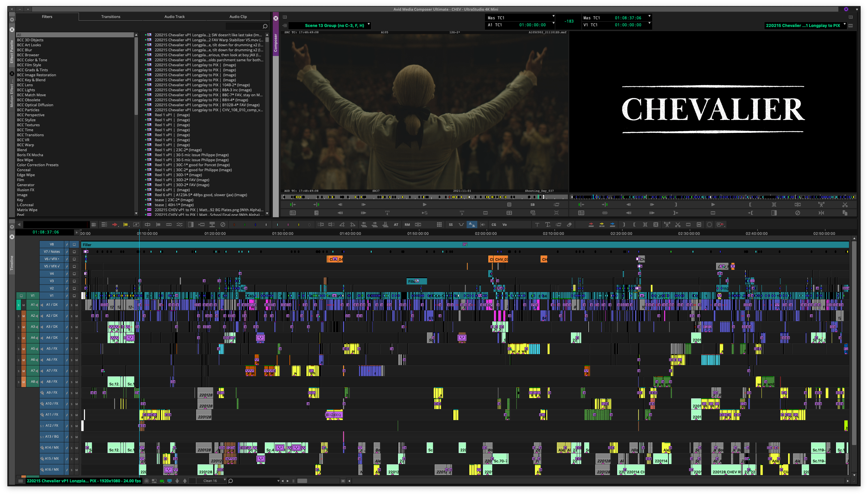Switch to the Filters tab
This screenshot has height=495, width=868.
coord(47,17)
